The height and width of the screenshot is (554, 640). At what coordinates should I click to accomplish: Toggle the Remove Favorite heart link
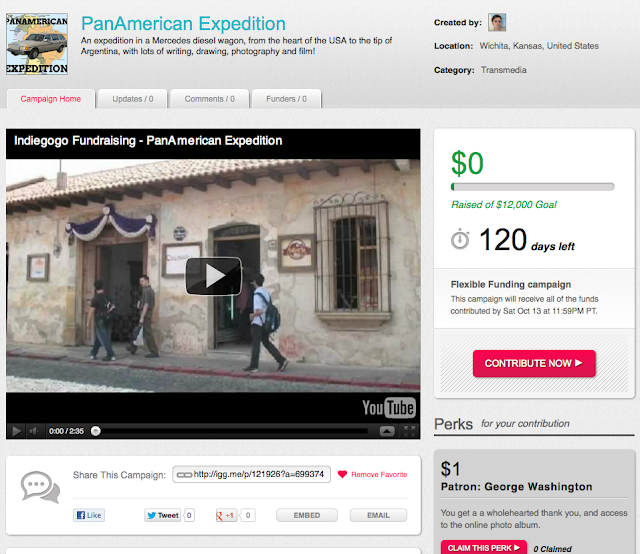(x=371, y=474)
